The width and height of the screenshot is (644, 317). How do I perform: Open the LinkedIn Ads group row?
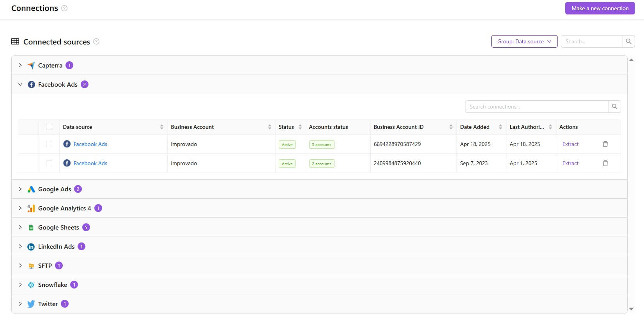(x=56, y=246)
